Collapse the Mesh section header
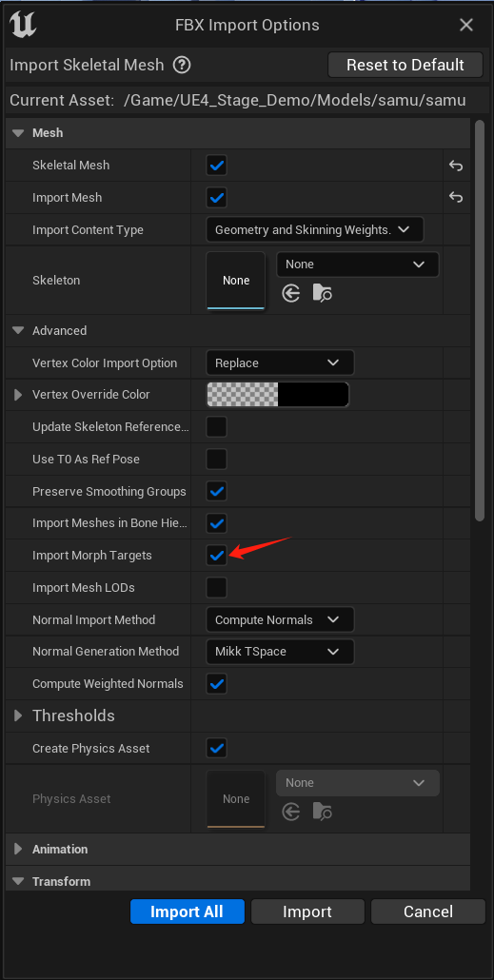This screenshot has width=494, height=980. pyautogui.click(x=18, y=133)
